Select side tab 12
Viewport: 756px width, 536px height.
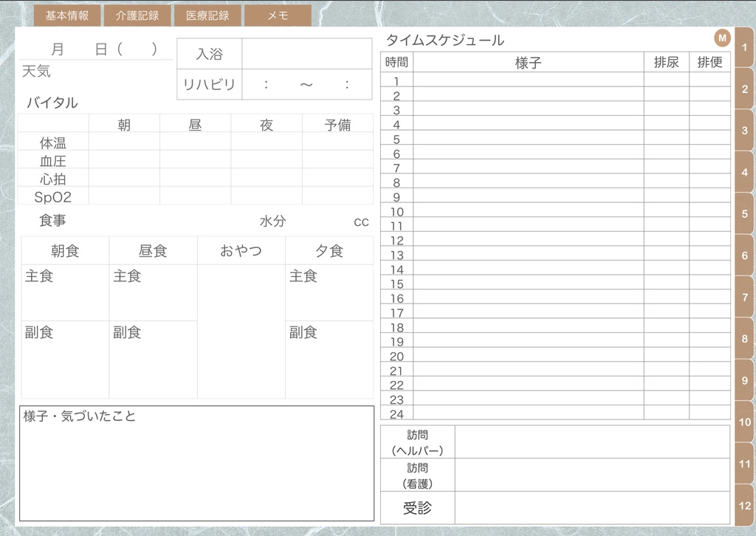744,505
